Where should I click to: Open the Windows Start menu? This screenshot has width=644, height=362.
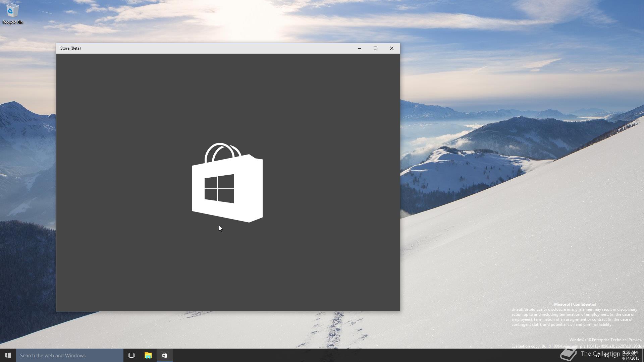pos(8,355)
